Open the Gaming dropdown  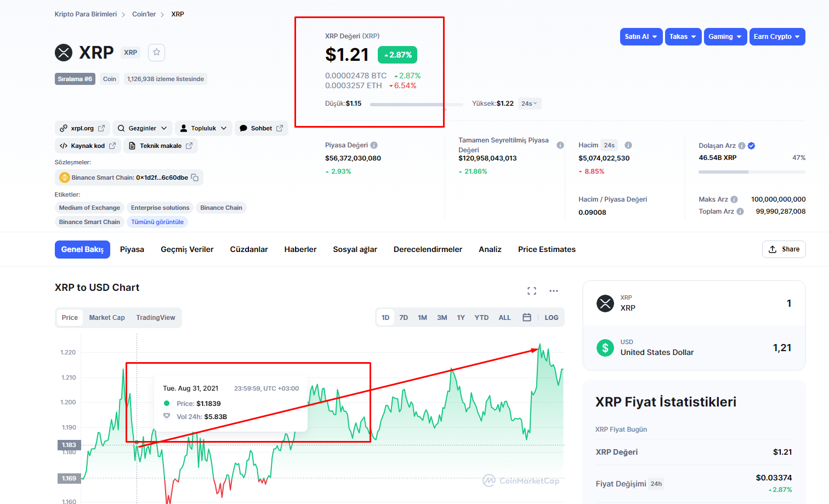[725, 37]
